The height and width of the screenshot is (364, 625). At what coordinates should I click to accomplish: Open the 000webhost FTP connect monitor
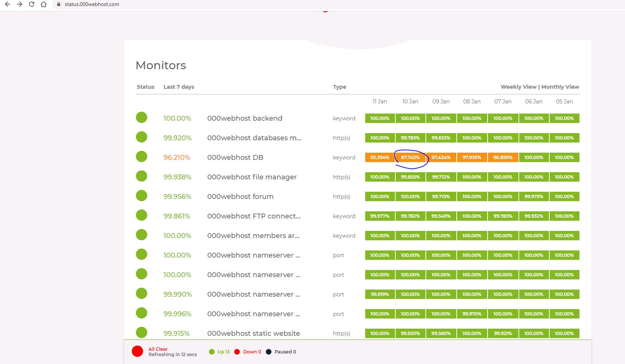pos(253,216)
